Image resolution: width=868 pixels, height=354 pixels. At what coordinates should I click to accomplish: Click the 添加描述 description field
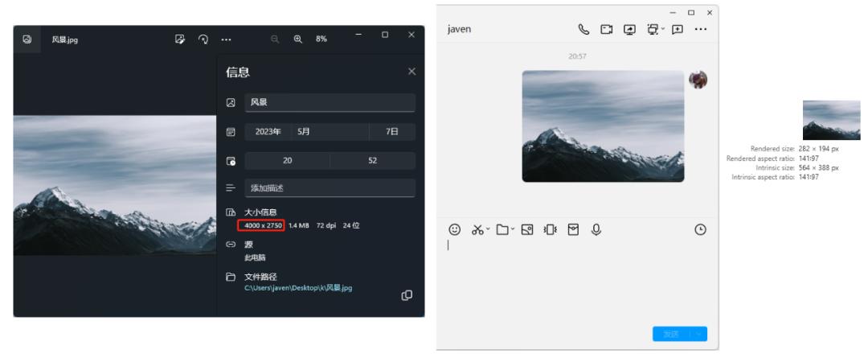point(330,187)
